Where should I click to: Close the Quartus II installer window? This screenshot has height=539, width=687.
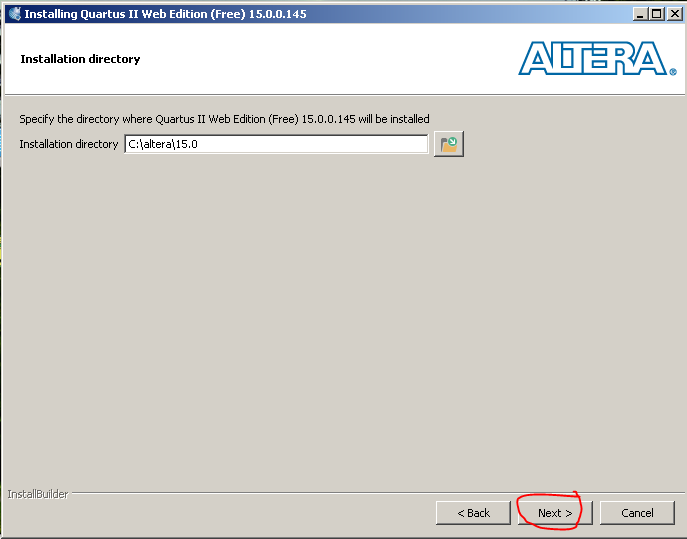(673, 14)
